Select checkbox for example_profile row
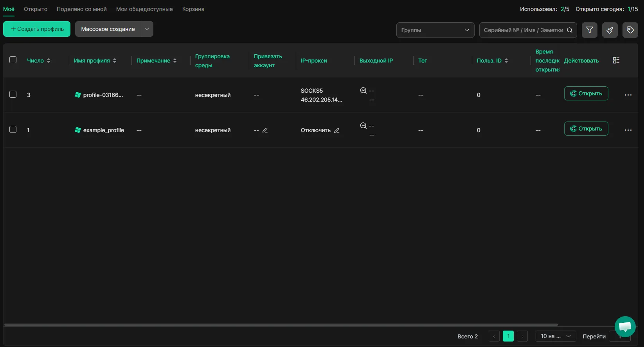This screenshot has width=644, height=347. tap(13, 130)
